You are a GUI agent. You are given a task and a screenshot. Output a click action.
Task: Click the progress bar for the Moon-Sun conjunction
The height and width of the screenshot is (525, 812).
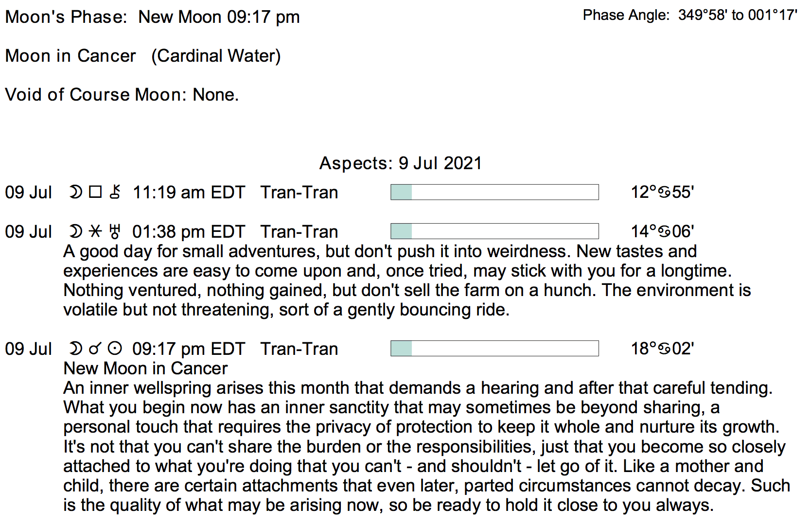494,349
